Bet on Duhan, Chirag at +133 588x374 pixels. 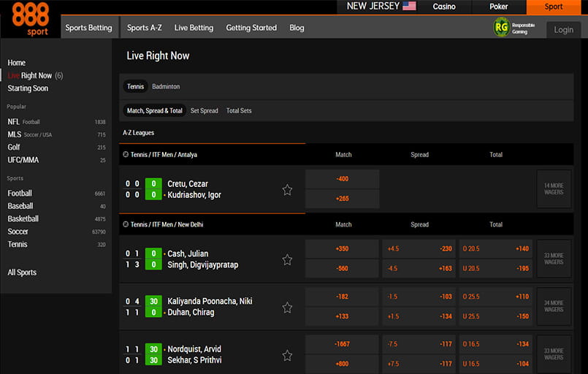click(x=342, y=316)
